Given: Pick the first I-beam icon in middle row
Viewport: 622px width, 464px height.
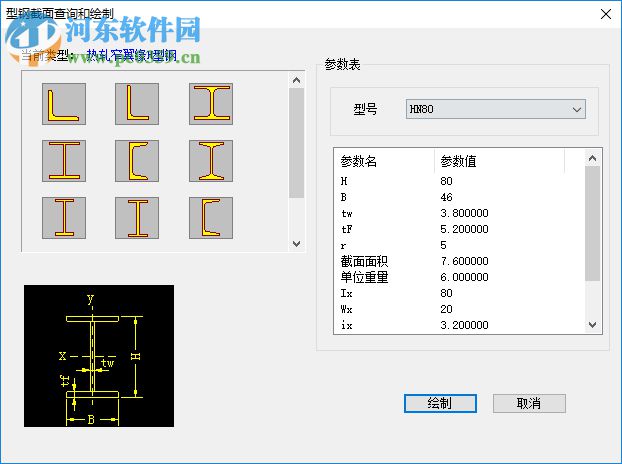Looking at the screenshot, I should (x=64, y=161).
